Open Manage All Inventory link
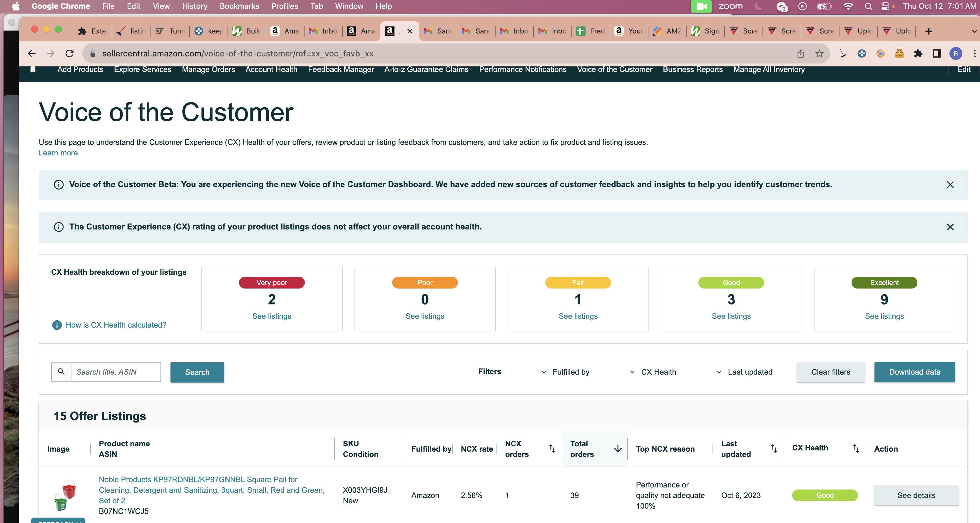This screenshot has height=523, width=980. coord(769,69)
